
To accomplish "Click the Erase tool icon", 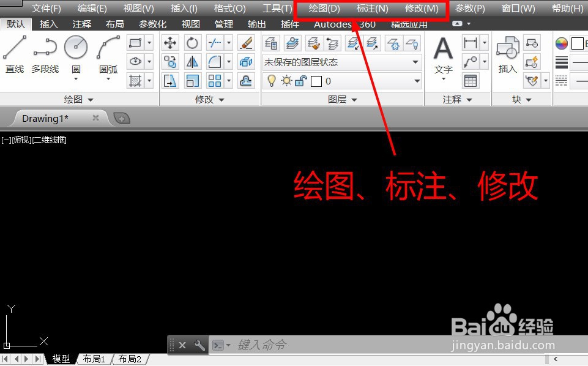I will tap(246, 43).
